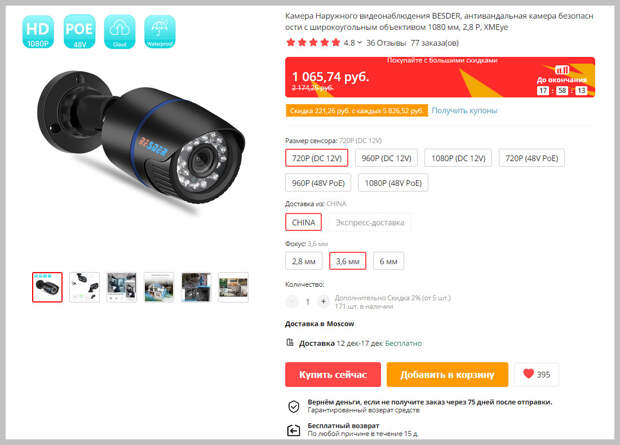Click the Добавить в корзину button
This screenshot has height=445, width=620.
pos(447,375)
